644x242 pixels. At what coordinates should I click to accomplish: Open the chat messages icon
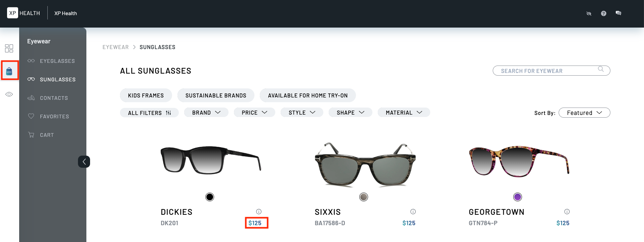click(x=618, y=13)
